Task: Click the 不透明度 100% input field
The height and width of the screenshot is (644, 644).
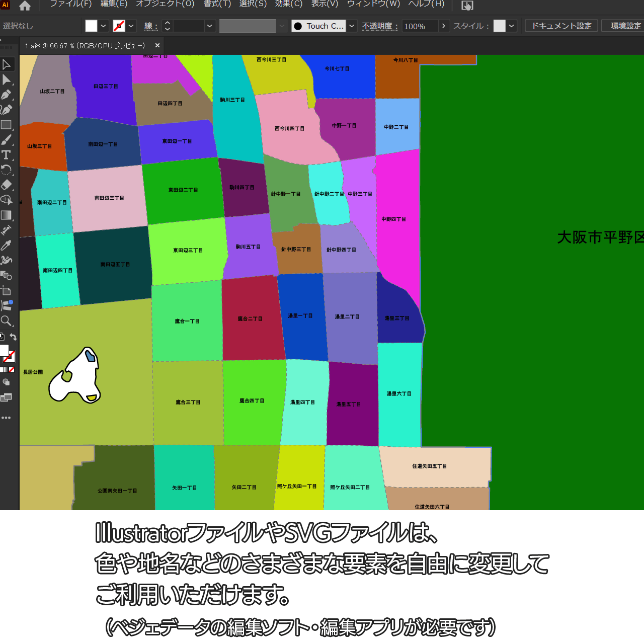Action: (x=420, y=26)
